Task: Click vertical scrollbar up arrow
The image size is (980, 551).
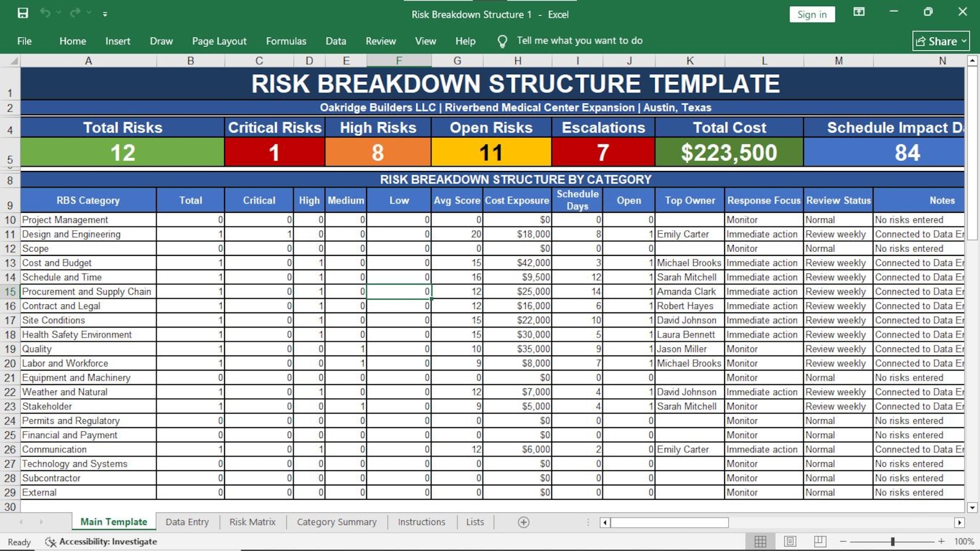Action: point(972,60)
